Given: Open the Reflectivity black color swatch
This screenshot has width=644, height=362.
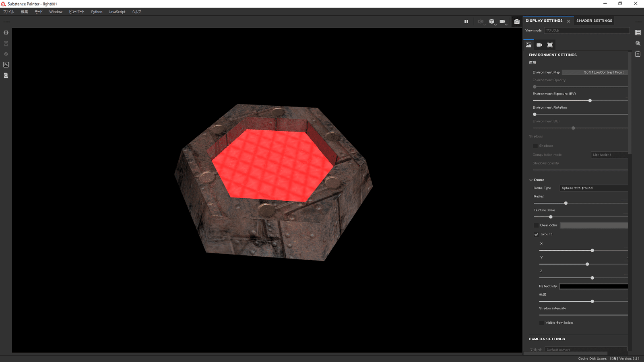Looking at the screenshot, I should 594,286.
